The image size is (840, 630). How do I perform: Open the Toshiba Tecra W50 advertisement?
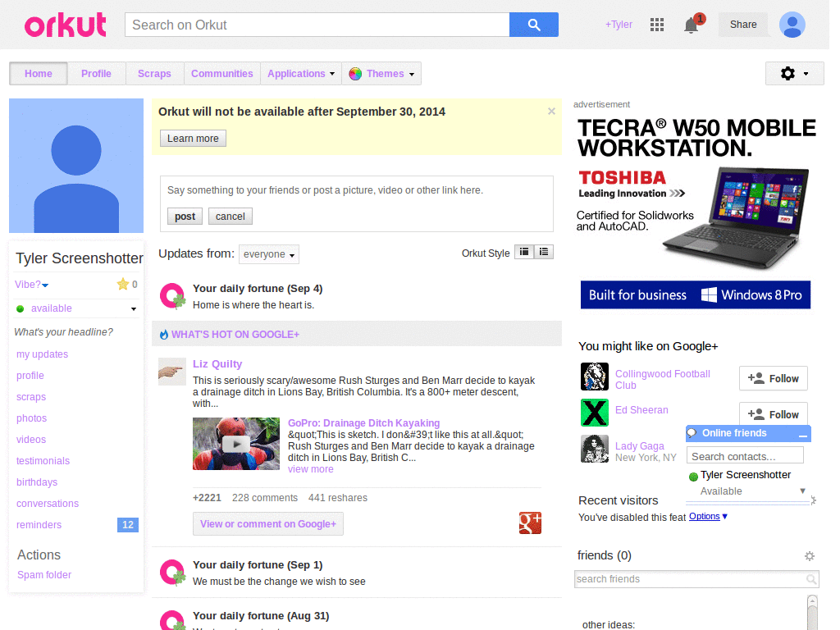coord(696,212)
